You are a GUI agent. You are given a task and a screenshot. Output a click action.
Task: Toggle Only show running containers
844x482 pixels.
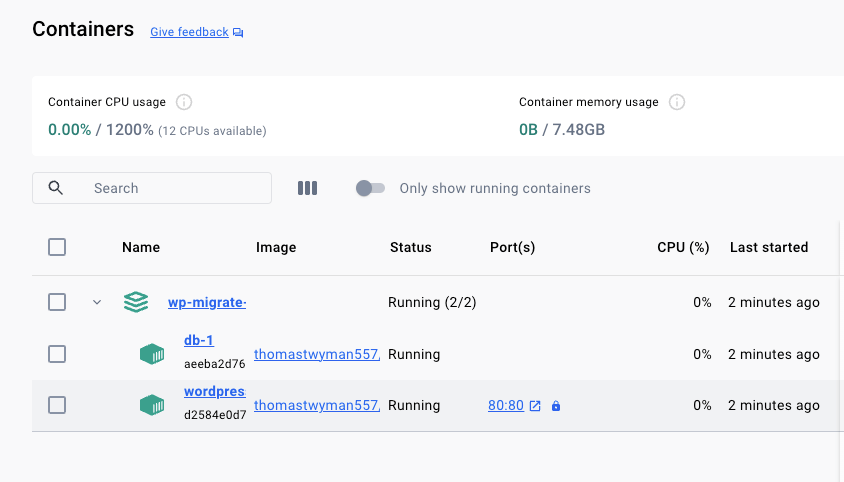click(x=370, y=188)
